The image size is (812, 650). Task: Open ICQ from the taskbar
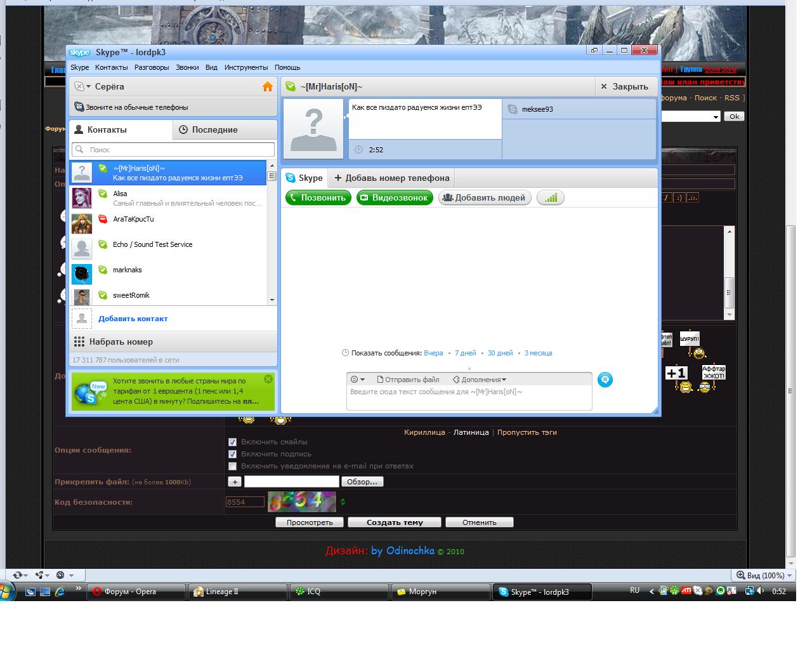pos(339,592)
